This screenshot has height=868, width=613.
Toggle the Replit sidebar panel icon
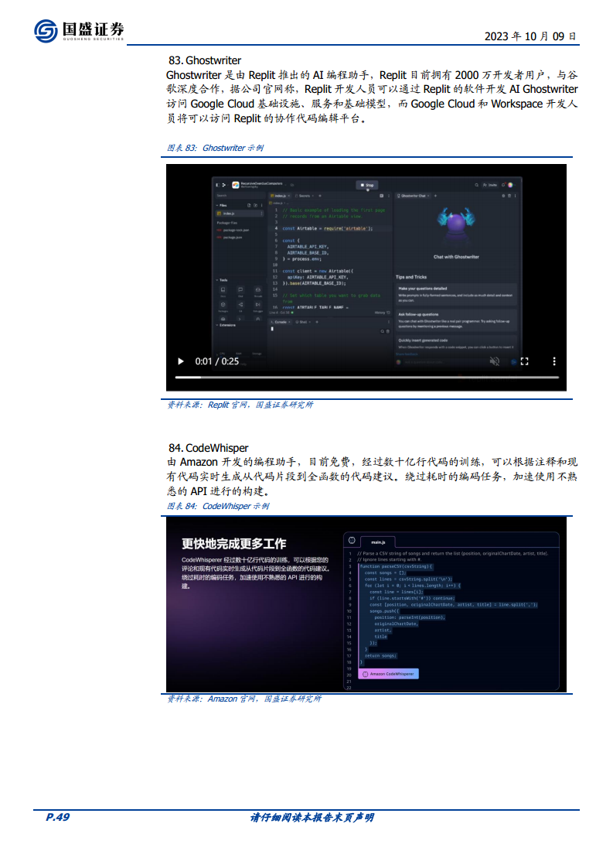tap(217, 185)
